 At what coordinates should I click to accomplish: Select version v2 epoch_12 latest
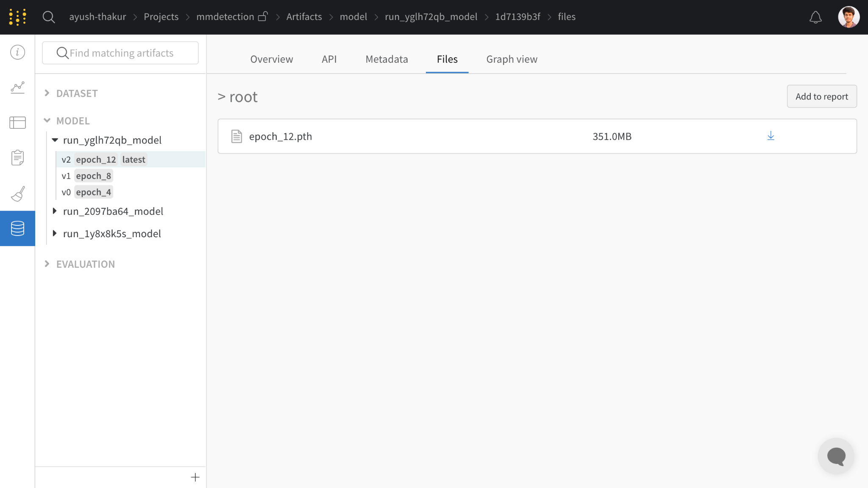131,159
